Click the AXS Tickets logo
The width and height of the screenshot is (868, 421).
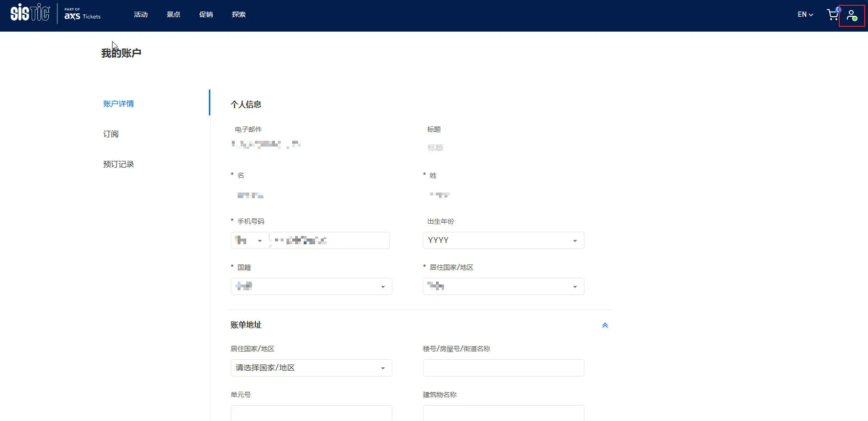[x=82, y=14]
